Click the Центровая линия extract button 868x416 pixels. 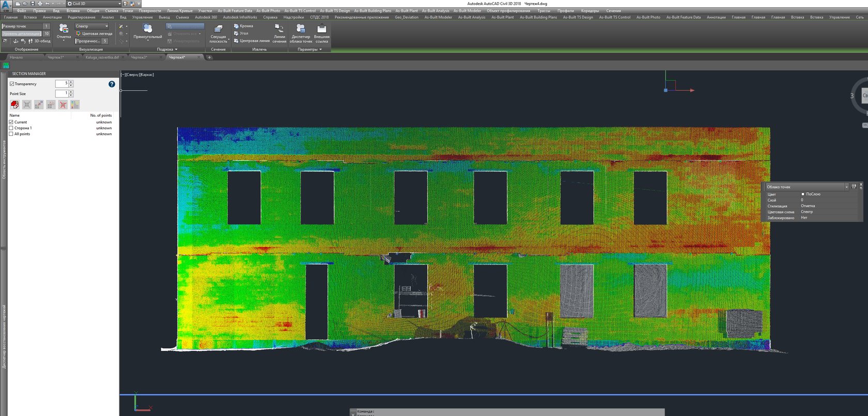coord(252,40)
